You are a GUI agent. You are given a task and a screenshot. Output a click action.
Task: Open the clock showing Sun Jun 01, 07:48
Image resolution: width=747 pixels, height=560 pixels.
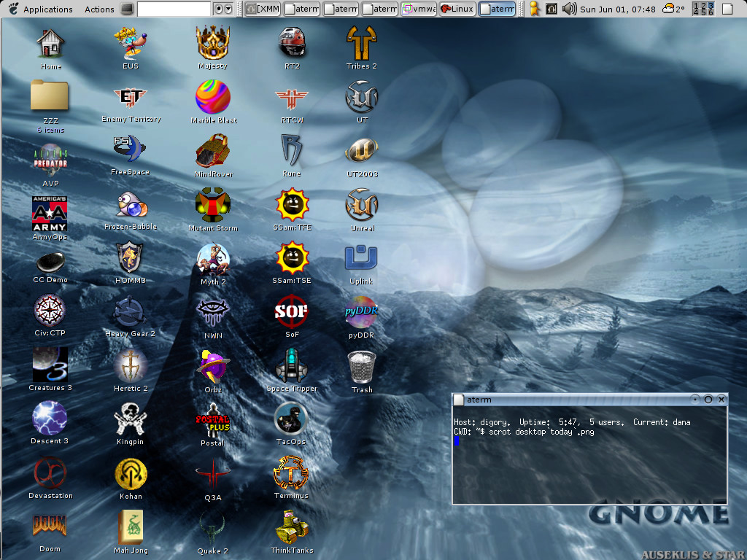pyautogui.click(x=617, y=9)
